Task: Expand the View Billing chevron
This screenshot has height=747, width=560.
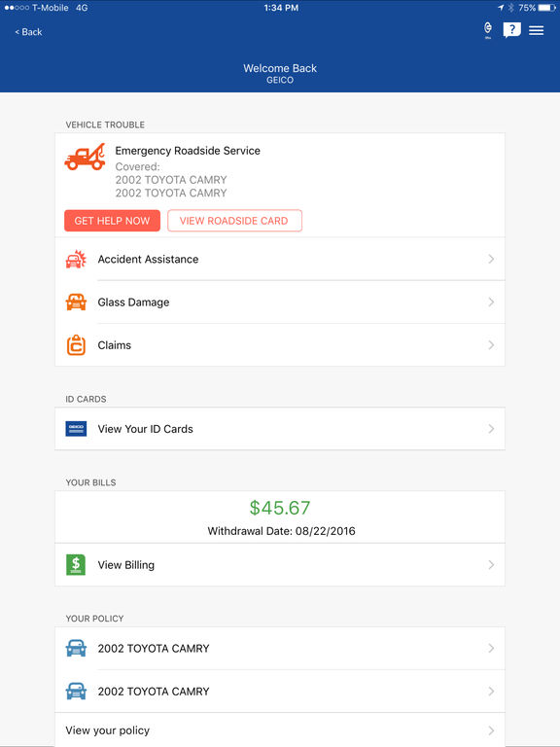Action: click(491, 565)
